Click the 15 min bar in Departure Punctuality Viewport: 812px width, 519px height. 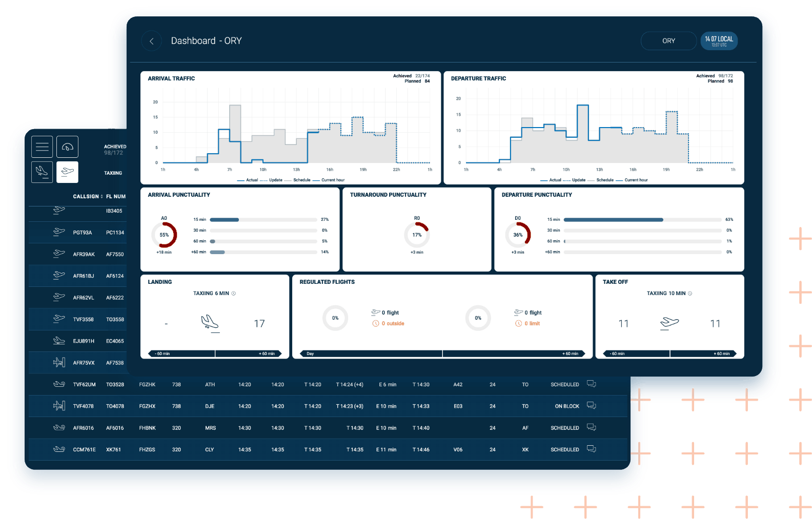tap(642, 220)
